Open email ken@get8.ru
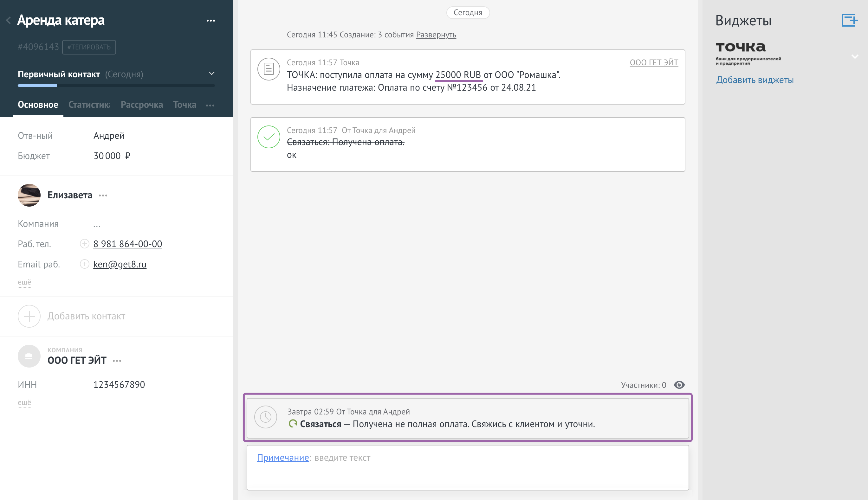Viewport: 868px width, 500px height. [120, 264]
